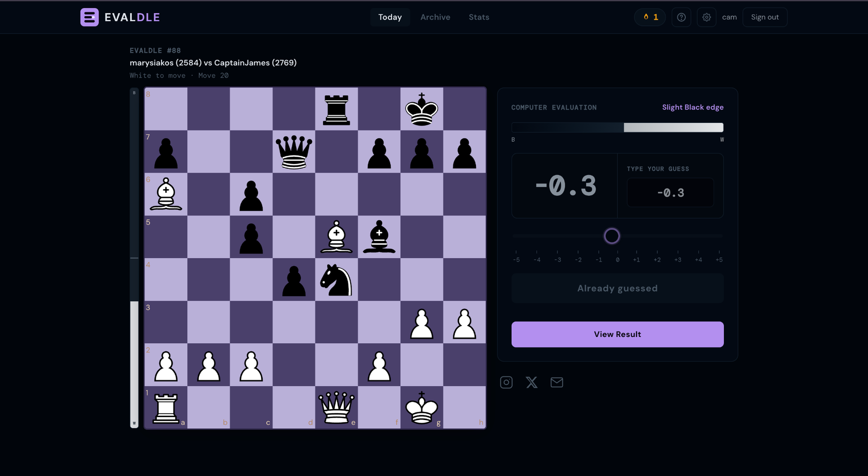Select the white bishop on e5

click(x=336, y=237)
